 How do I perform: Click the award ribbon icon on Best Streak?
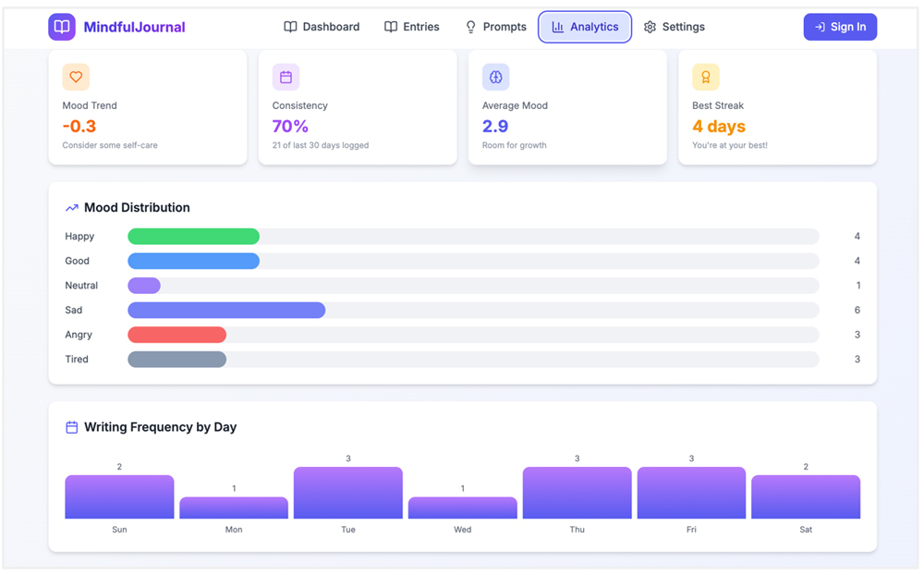[x=705, y=78]
